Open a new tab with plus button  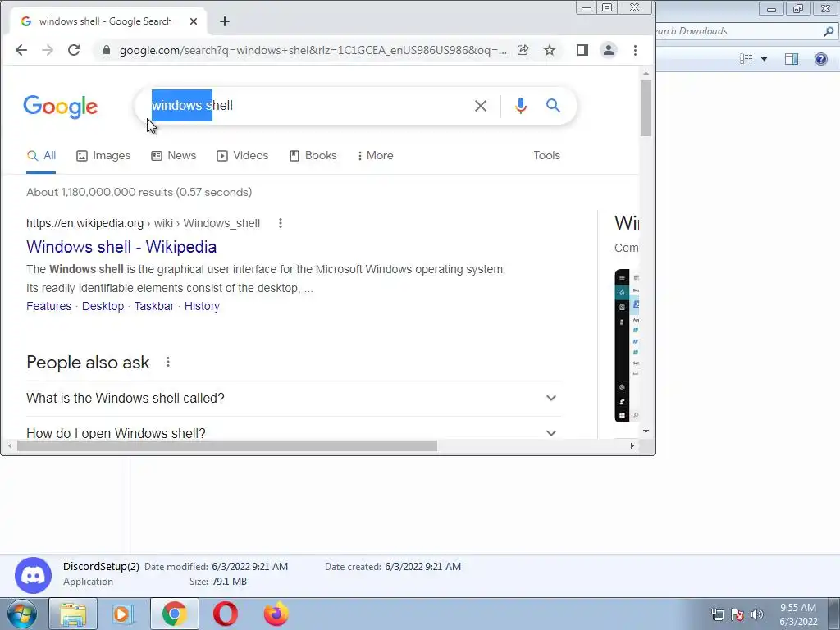tap(225, 21)
